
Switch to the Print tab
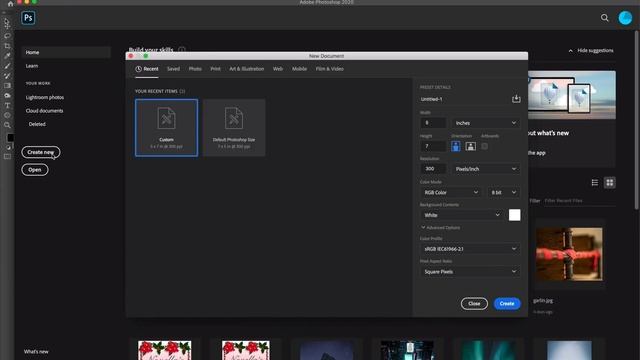(216, 69)
